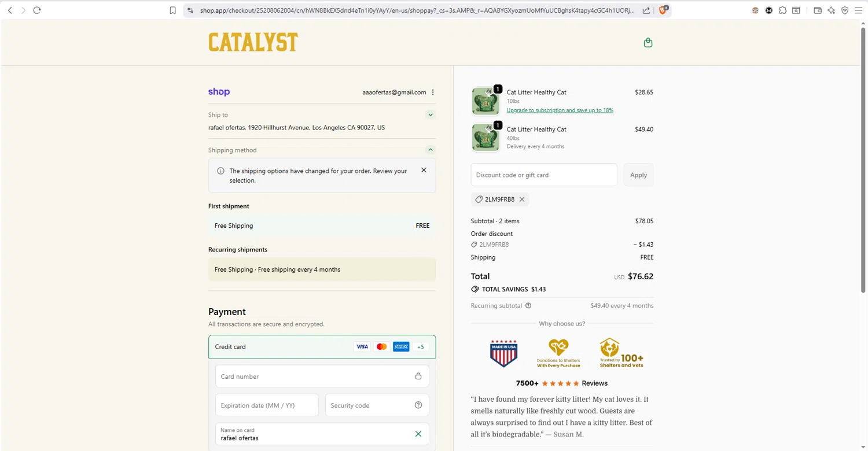This screenshot has height=451, width=868.
Task: Click the 7500+ Reviews stars
Action: click(560, 383)
